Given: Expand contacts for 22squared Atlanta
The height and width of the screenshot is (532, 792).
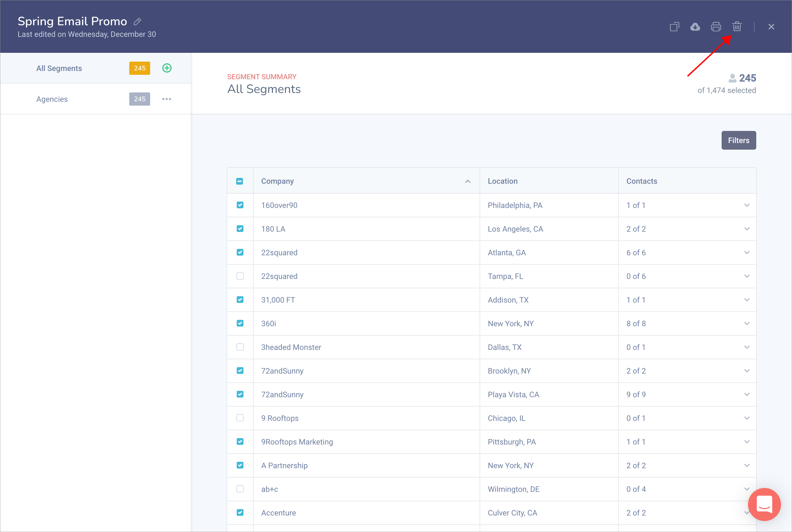Looking at the screenshot, I should (747, 253).
